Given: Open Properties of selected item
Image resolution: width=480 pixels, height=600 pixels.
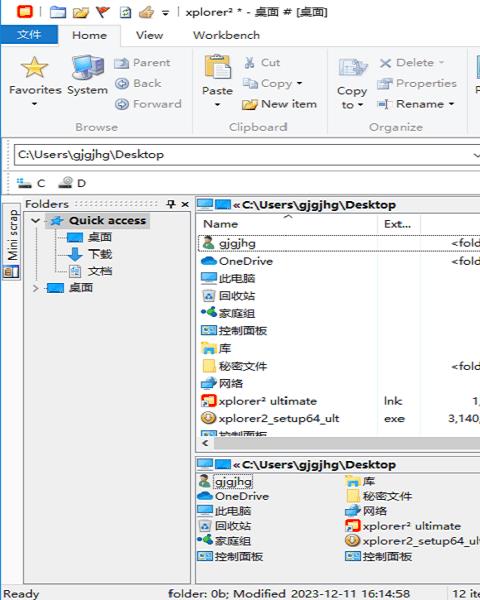Looking at the screenshot, I should pyautogui.click(x=417, y=83).
